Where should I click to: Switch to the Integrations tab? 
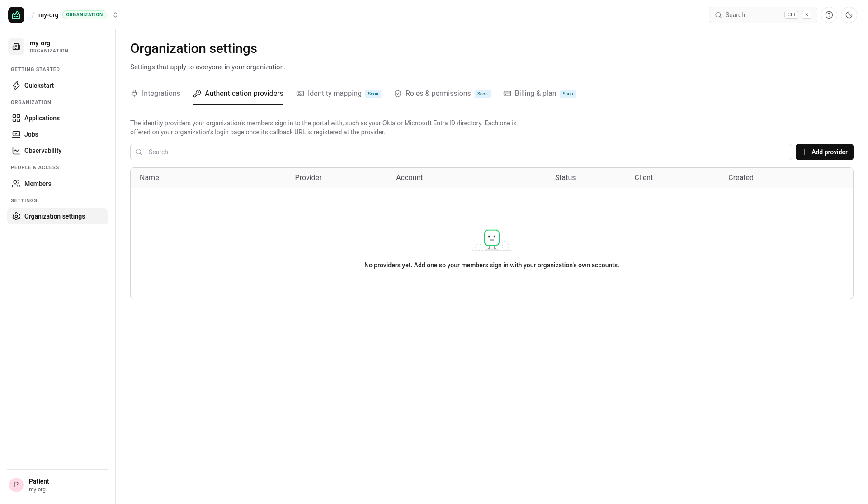pos(156,94)
